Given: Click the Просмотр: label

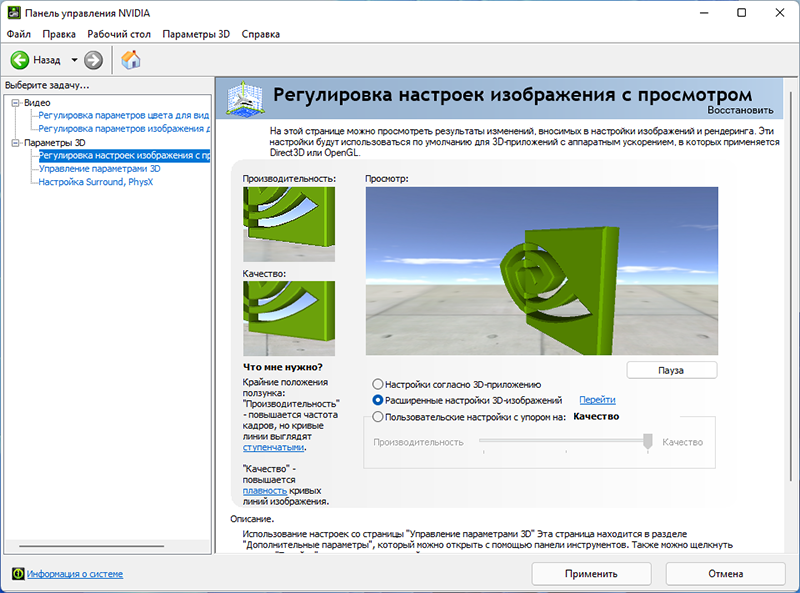Looking at the screenshot, I should (387, 179).
